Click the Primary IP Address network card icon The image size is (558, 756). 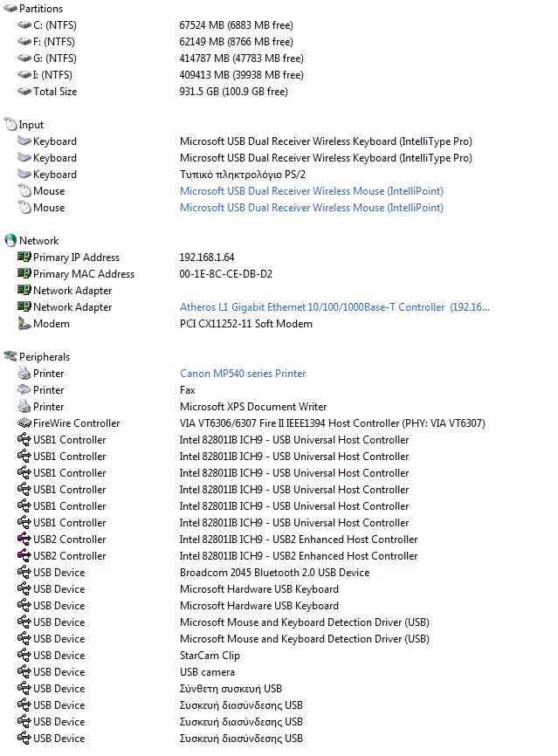pos(24,257)
